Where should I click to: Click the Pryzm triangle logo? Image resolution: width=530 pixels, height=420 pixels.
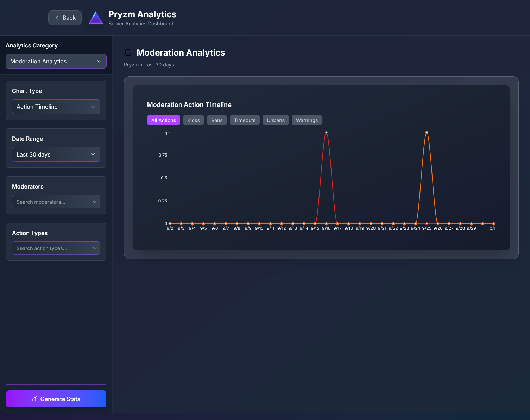96,17
